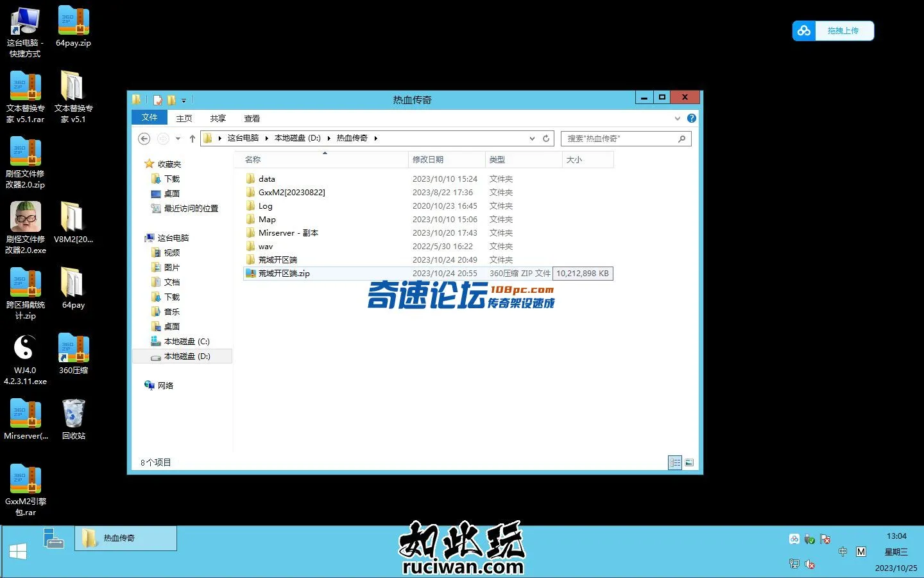Screen dimensions: 924x578
Task: Sort by the 类型 column header
Action: tap(524, 159)
